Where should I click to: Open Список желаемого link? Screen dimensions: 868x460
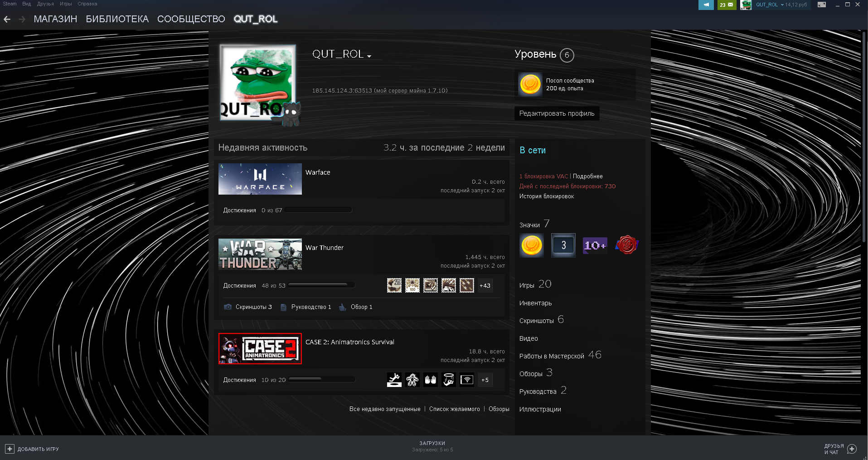[455, 409]
